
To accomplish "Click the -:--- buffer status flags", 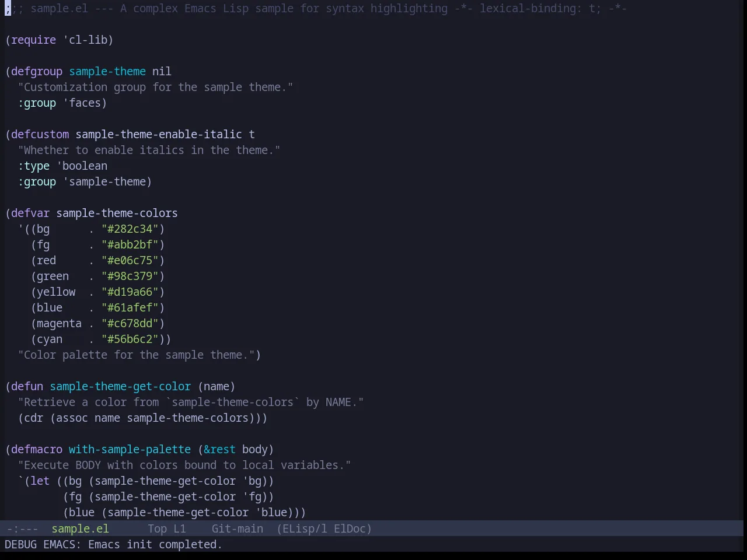I will pos(22,528).
